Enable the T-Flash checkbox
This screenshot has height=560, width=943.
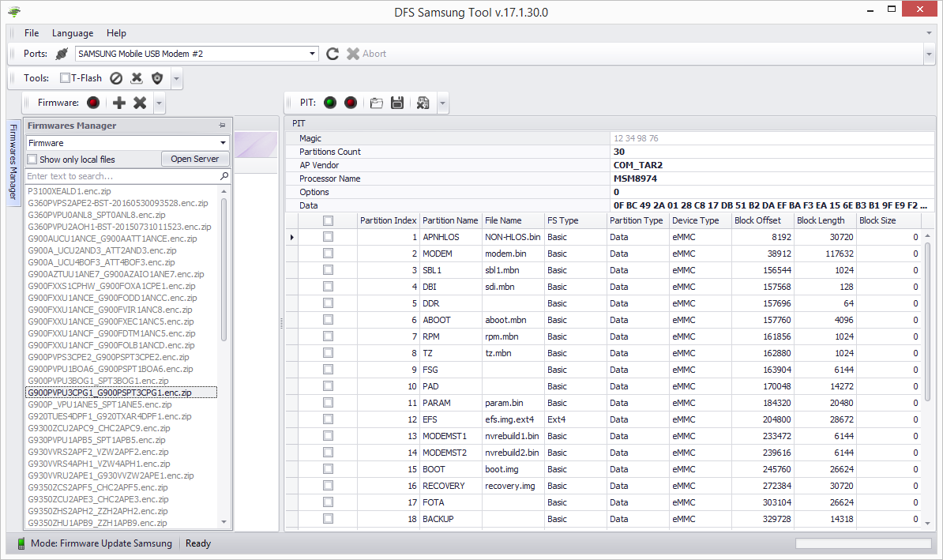[65, 78]
